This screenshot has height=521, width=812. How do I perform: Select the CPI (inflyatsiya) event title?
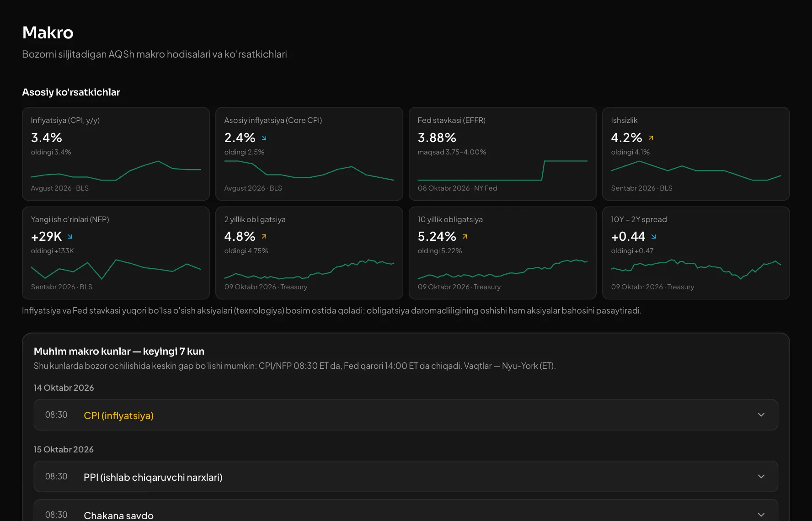click(118, 415)
